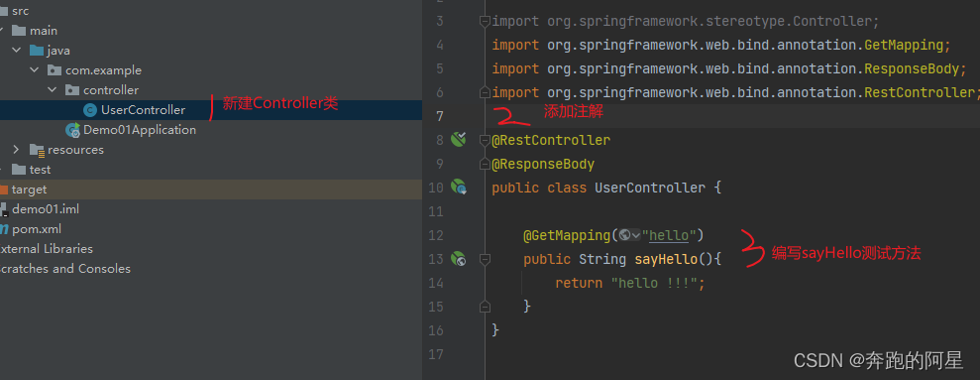Click the request mapping gutter icon beside sayHello

pos(459,258)
